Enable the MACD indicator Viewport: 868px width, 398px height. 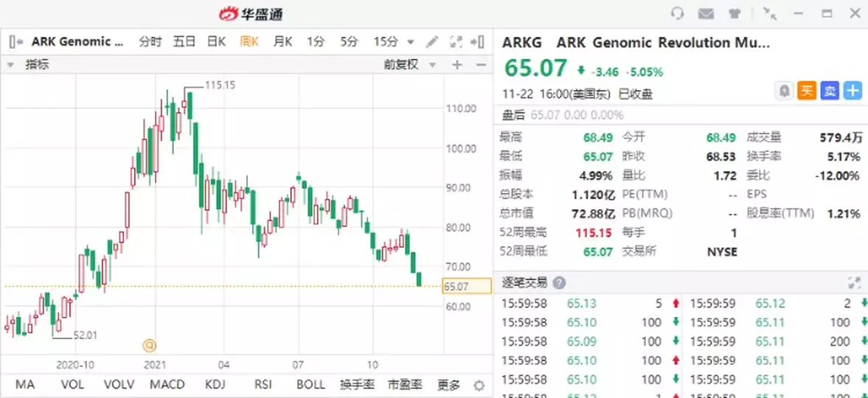(167, 385)
